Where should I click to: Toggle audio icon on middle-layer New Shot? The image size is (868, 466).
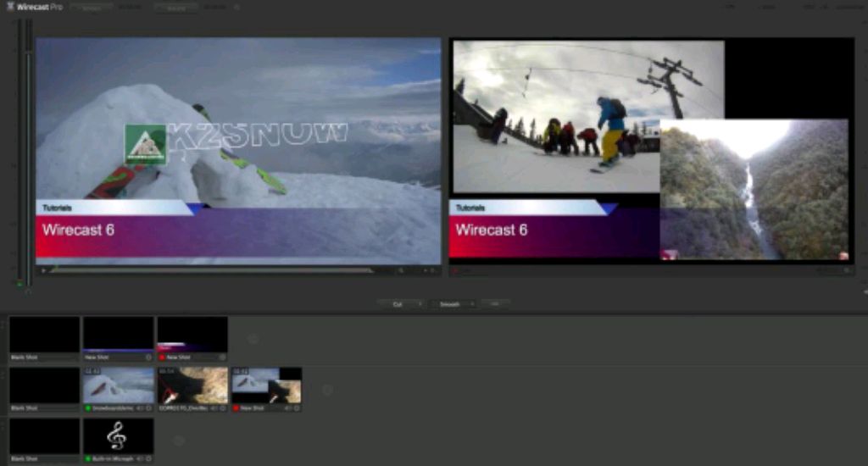pos(288,408)
